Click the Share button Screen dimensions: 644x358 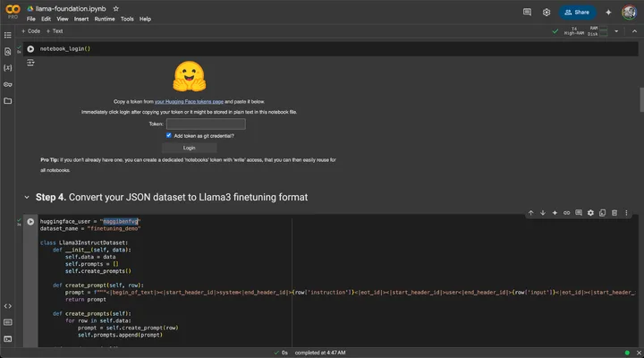(x=577, y=13)
